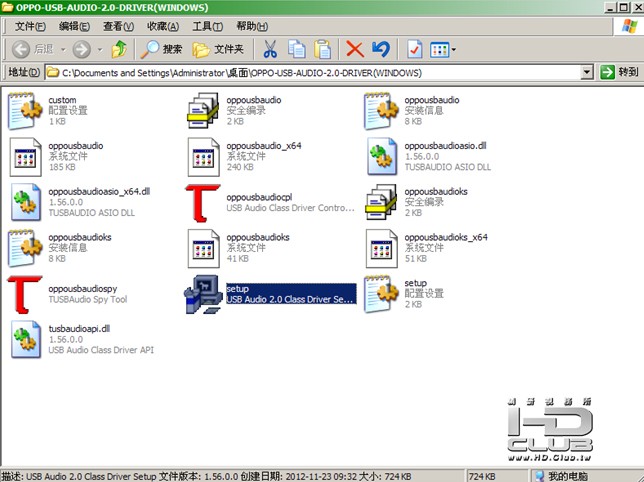Screen dimensions: 644x482
Task: Click the Copy toolbar icon
Action: [x=296, y=50]
